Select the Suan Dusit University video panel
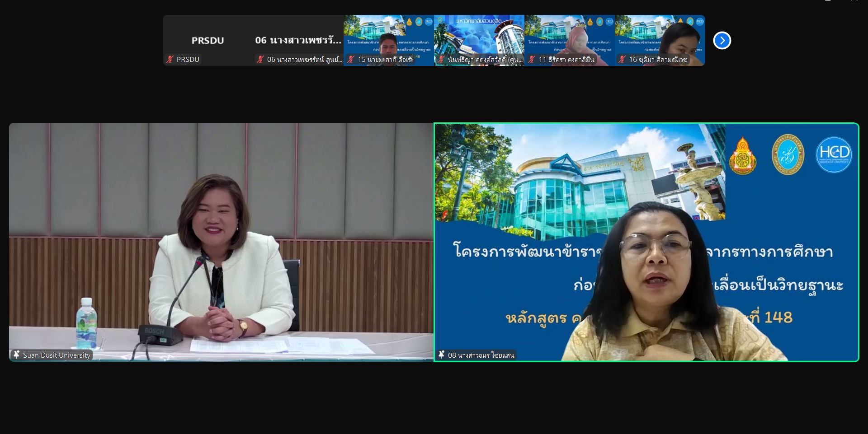This screenshot has height=434, width=868. click(x=221, y=242)
